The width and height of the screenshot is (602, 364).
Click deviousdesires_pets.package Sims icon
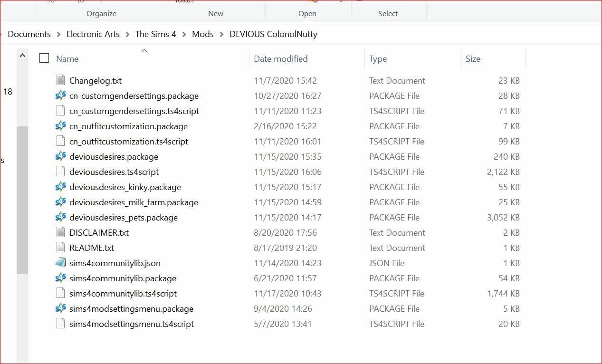(60, 217)
